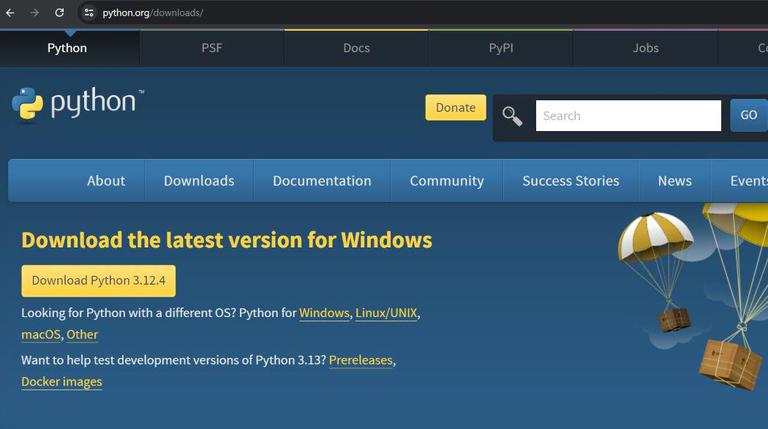Open the PSF top tab
This screenshot has width=768, height=429.
point(212,48)
